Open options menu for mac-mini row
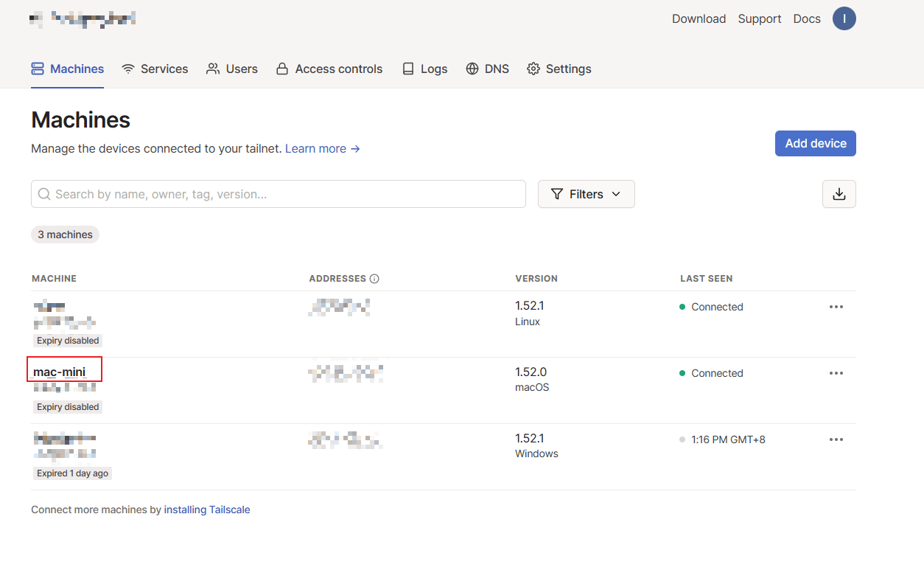The image size is (924, 570). (836, 373)
